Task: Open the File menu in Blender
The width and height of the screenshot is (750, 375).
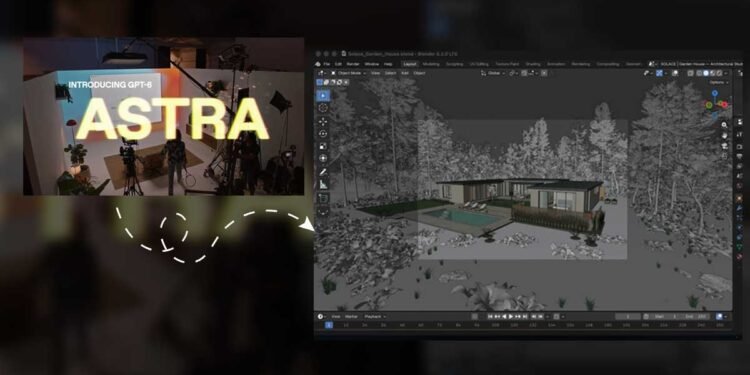Action: click(x=327, y=64)
